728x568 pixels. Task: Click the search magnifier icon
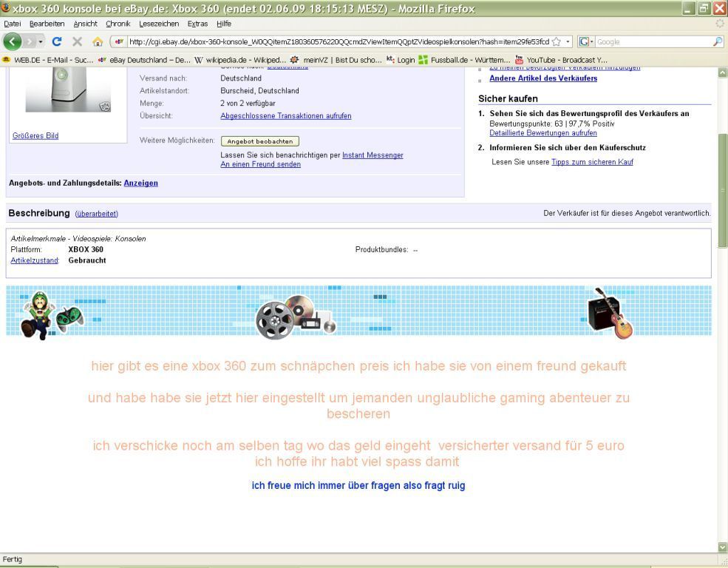coord(717,42)
